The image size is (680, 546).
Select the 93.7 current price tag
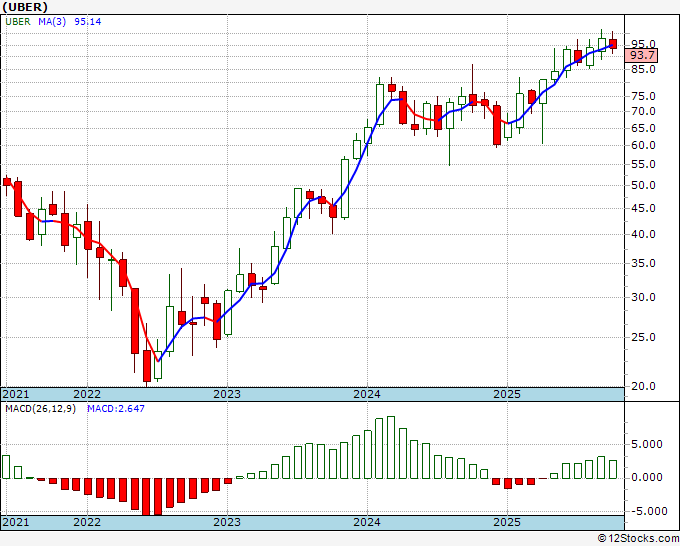(641, 56)
